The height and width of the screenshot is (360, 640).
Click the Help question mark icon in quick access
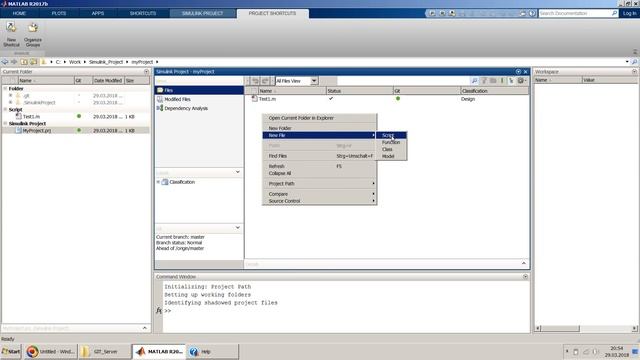[x=532, y=13]
